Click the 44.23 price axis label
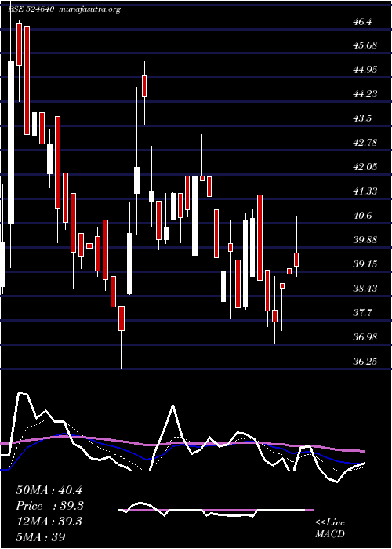This screenshot has height=549, width=392. click(365, 94)
